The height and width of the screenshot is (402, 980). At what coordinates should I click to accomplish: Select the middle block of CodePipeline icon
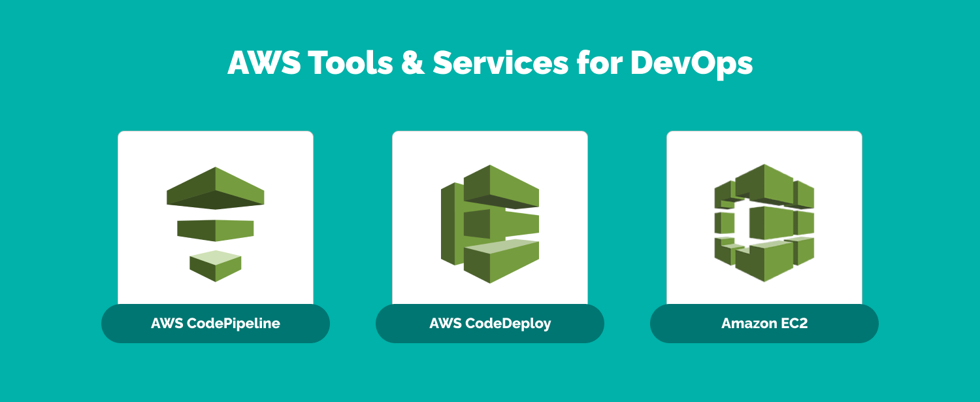point(216,229)
